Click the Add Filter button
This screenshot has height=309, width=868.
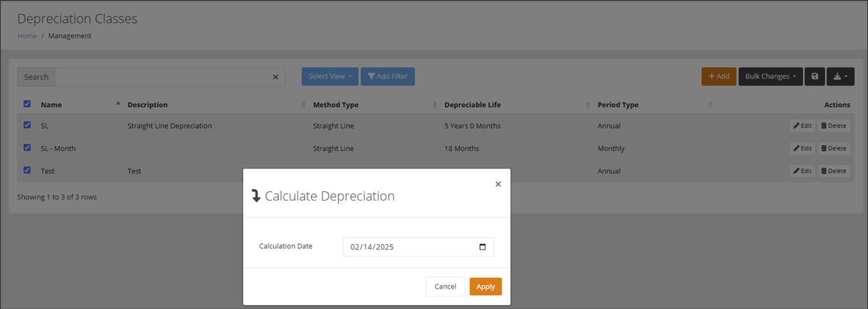pos(387,76)
